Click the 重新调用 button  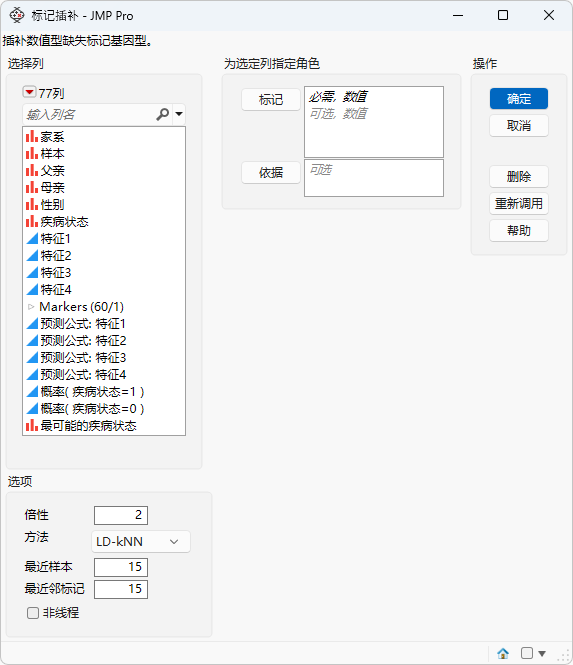point(519,204)
